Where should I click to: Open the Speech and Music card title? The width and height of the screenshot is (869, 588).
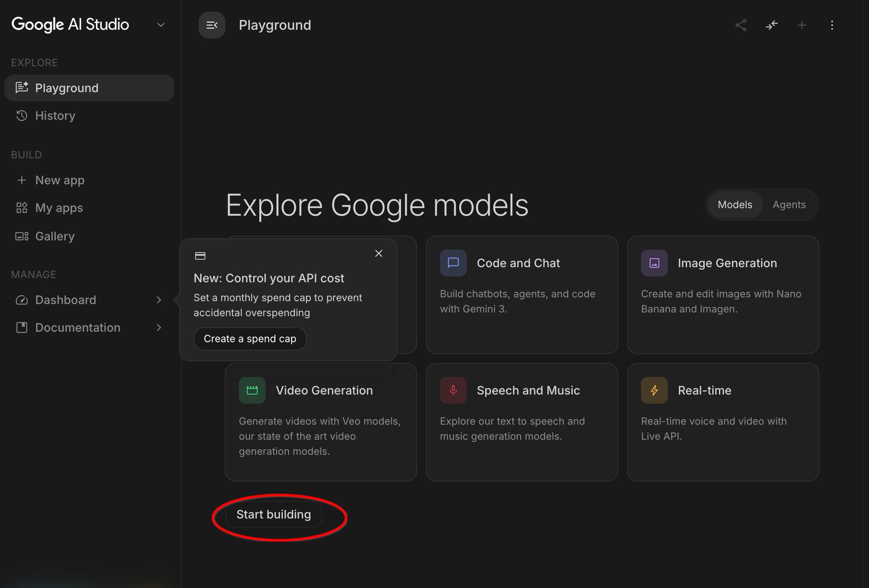(x=528, y=390)
